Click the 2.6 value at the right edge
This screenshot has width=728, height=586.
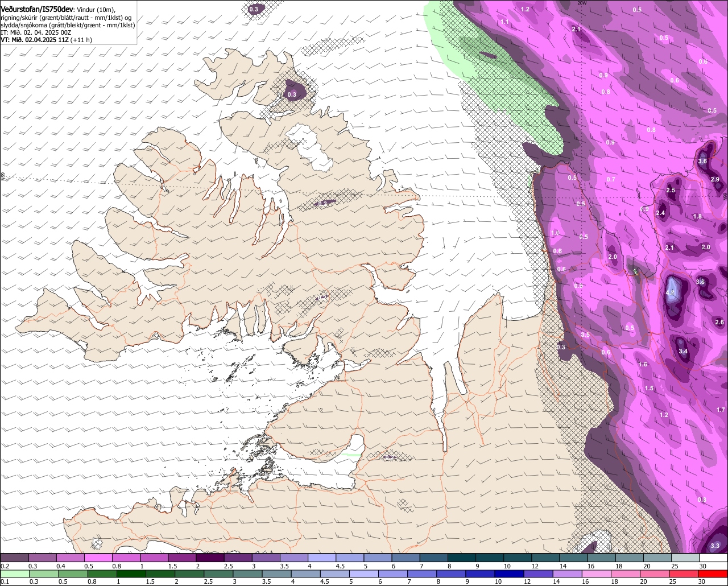[719, 322]
